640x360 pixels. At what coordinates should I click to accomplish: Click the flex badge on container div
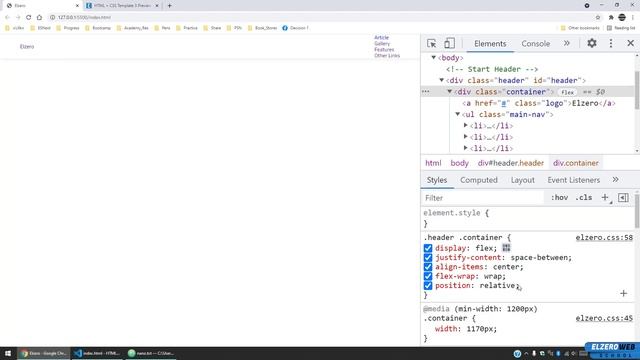[567, 92]
